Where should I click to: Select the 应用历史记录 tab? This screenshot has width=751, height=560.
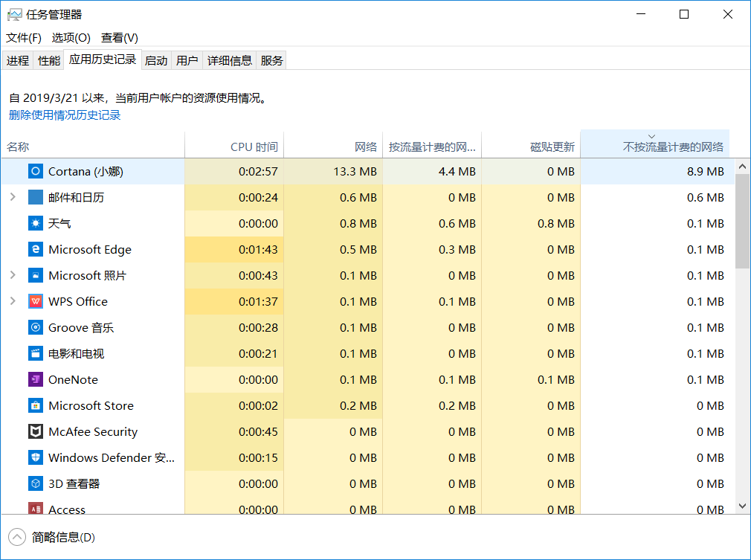[x=103, y=59]
